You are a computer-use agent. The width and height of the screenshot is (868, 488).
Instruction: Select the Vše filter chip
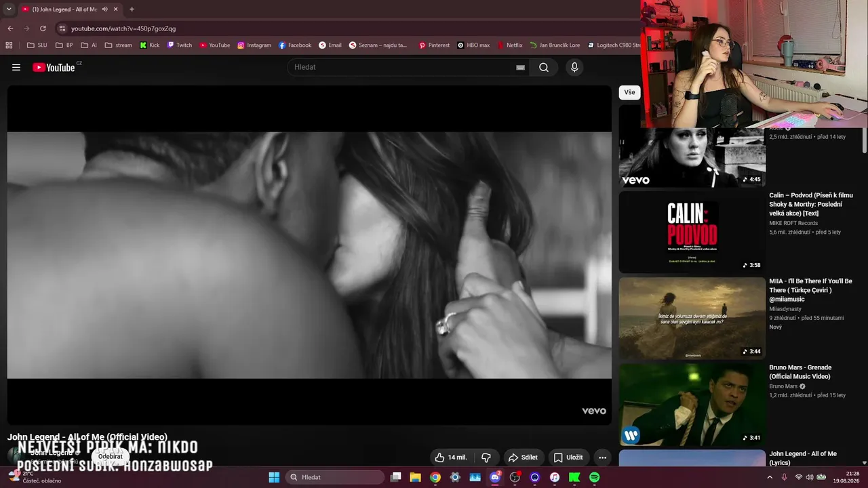(630, 92)
